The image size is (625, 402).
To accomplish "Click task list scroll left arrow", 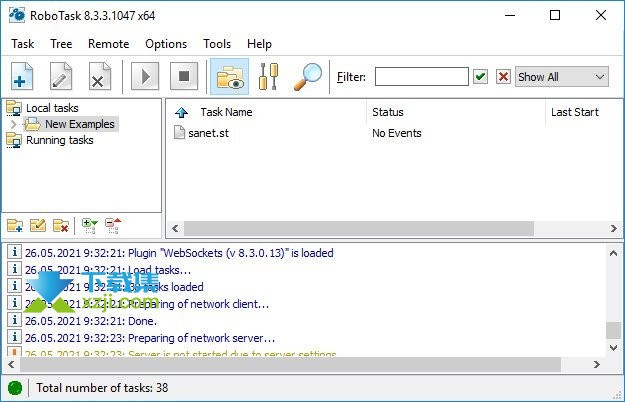I will [175, 228].
